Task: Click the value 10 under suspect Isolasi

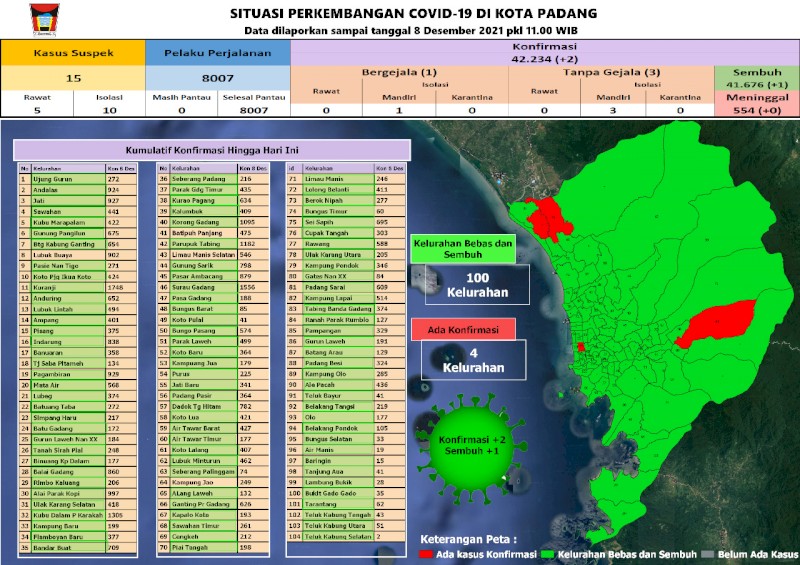Action: coord(109,110)
